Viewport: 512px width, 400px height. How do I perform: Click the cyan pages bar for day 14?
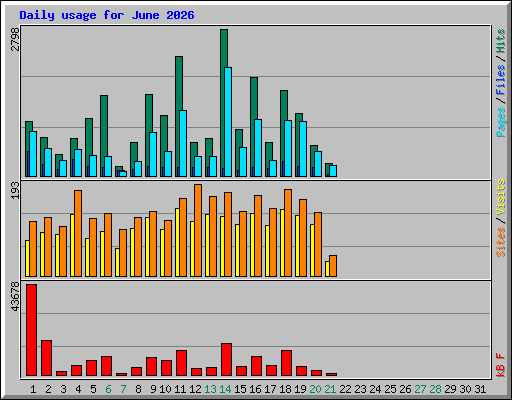click(x=228, y=122)
